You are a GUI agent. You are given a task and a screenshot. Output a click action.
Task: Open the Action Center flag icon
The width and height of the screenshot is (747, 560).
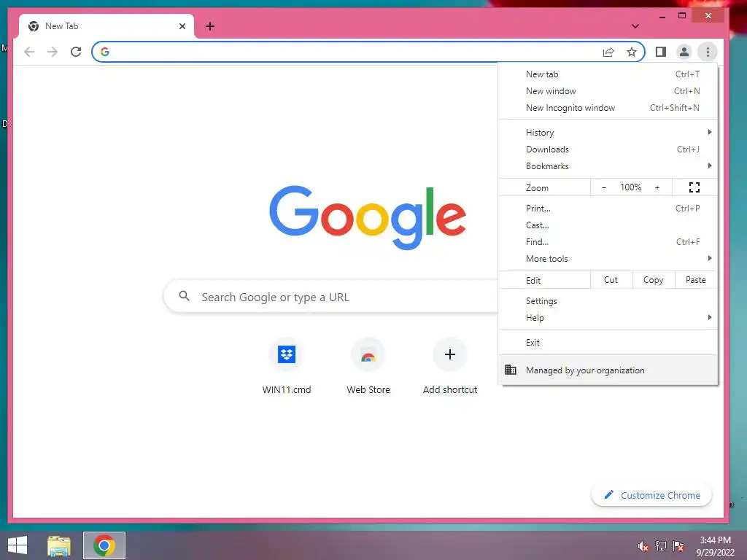(x=678, y=546)
